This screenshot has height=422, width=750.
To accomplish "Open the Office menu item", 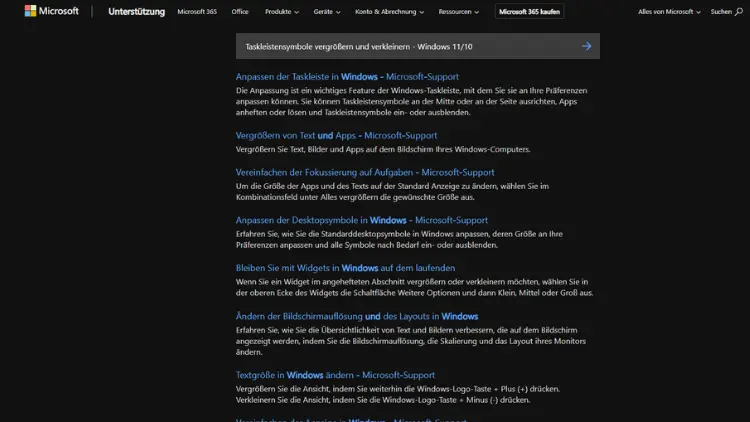I will [240, 11].
